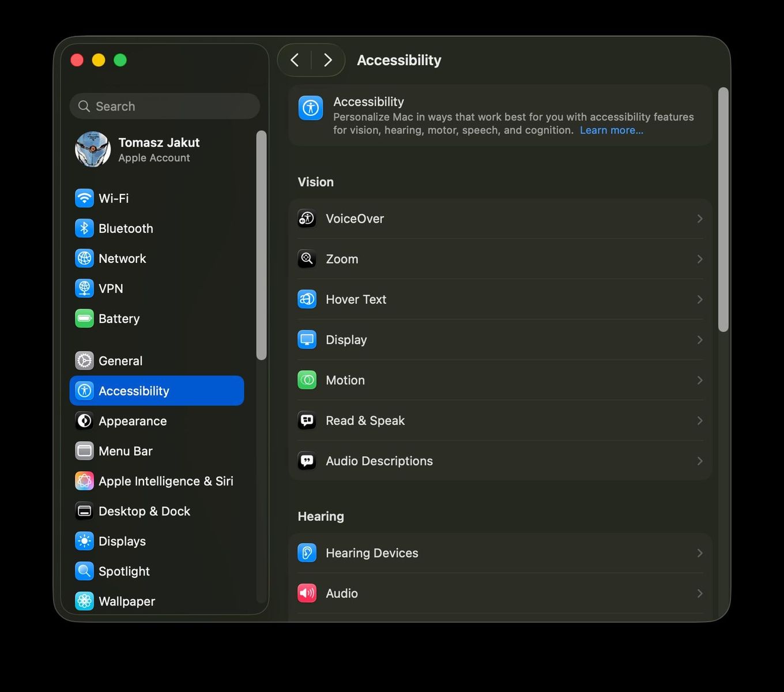The height and width of the screenshot is (692, 784).
Task: Click the Zoom magnifier icon
Action: (307, 259)
